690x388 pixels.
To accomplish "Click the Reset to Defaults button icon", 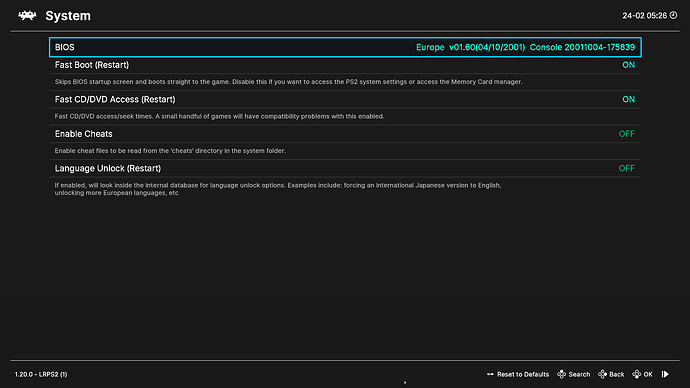I will pos(490,374).
